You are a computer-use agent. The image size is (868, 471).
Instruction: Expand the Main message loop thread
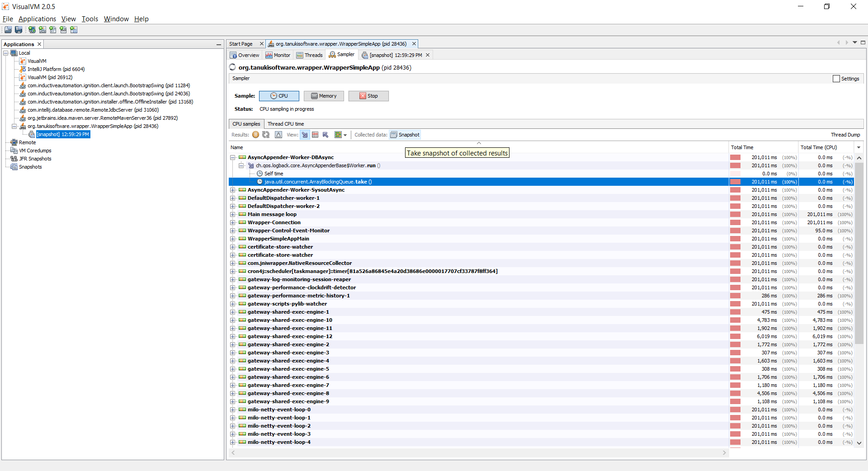[x=233, y=214]
